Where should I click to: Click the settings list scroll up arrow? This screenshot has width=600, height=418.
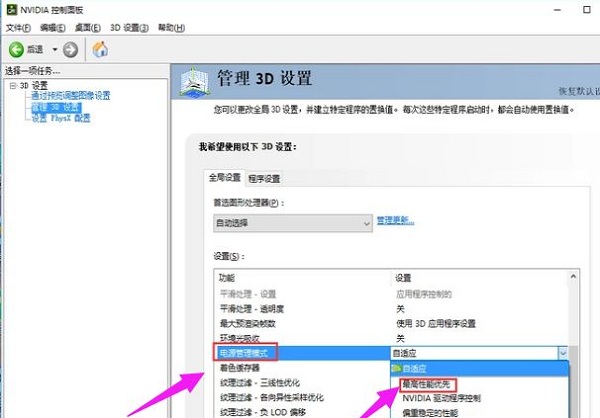573,276
